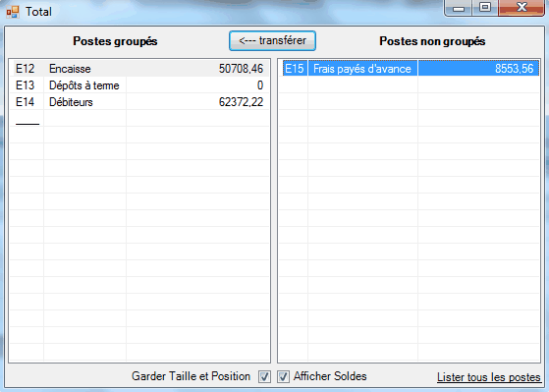Select Dépôts à terme row label

click(84, 85)
